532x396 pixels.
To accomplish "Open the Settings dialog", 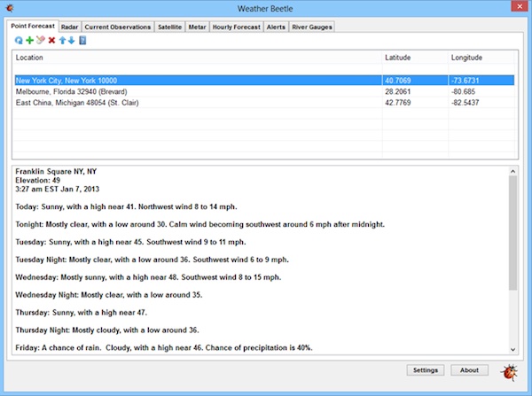I will point(426,370).
